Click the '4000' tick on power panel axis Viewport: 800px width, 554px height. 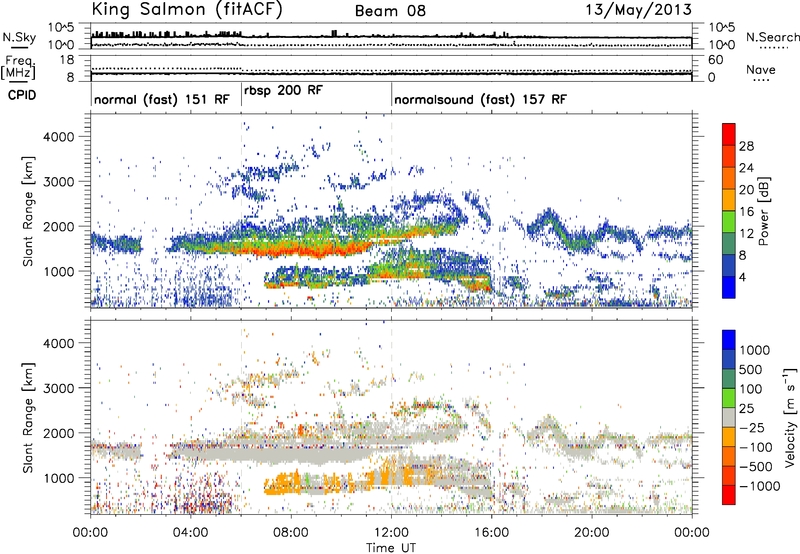coord(59,137)
